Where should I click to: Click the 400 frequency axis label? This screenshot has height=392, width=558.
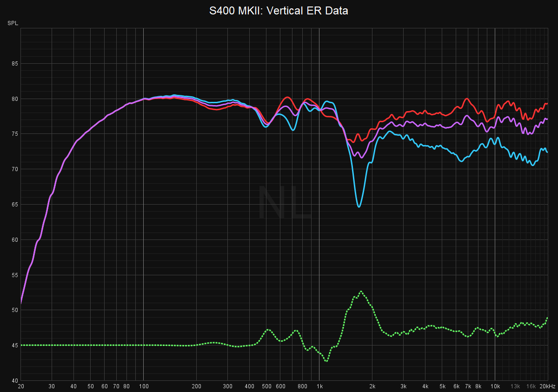click(249, 386)
